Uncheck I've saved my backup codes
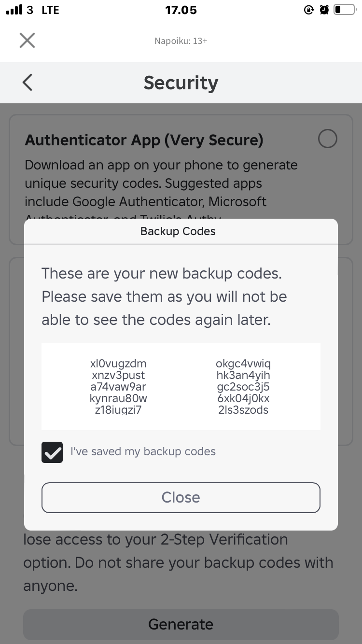This screenshot has width=362, height=644. [52, 452]
